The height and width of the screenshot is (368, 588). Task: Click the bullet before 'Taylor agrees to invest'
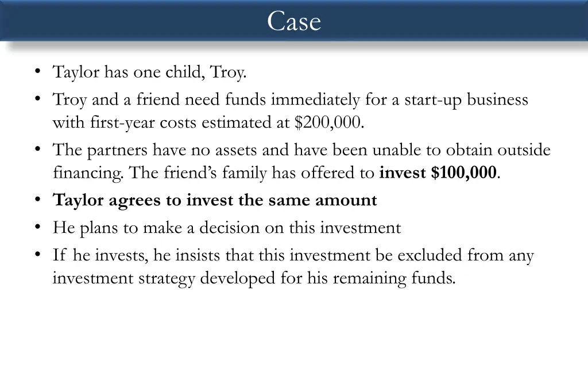37,200
